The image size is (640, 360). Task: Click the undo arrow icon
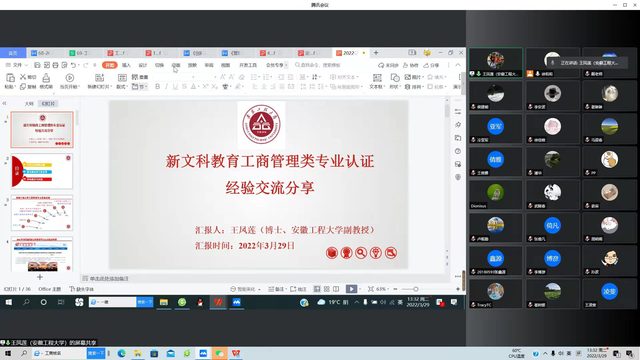click(x=73, y=65)
